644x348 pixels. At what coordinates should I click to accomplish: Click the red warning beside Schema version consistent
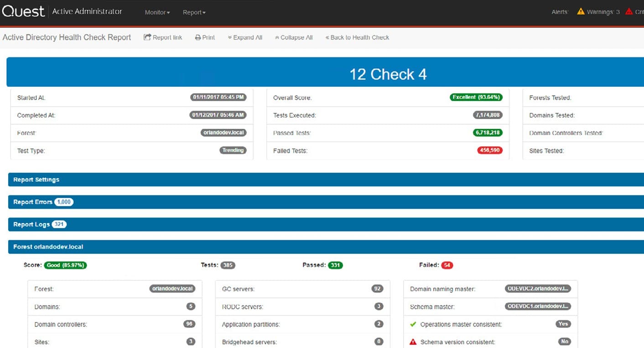[x=413, y=342]
